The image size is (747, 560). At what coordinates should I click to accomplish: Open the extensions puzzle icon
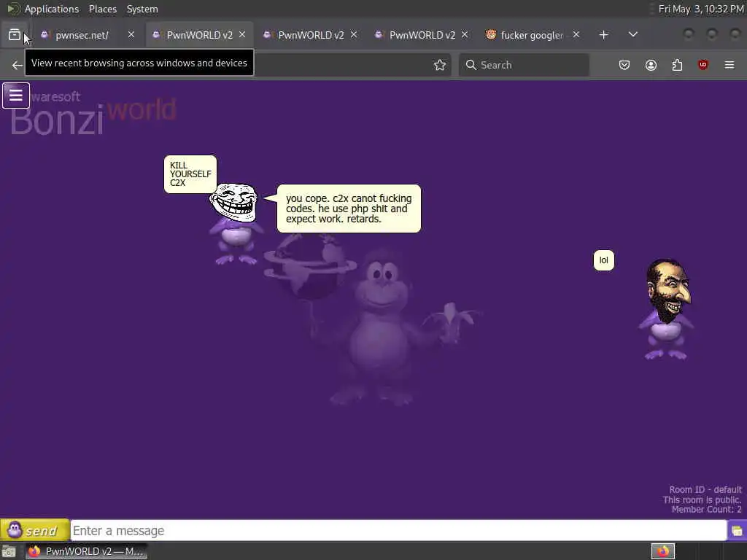point(677,65)
